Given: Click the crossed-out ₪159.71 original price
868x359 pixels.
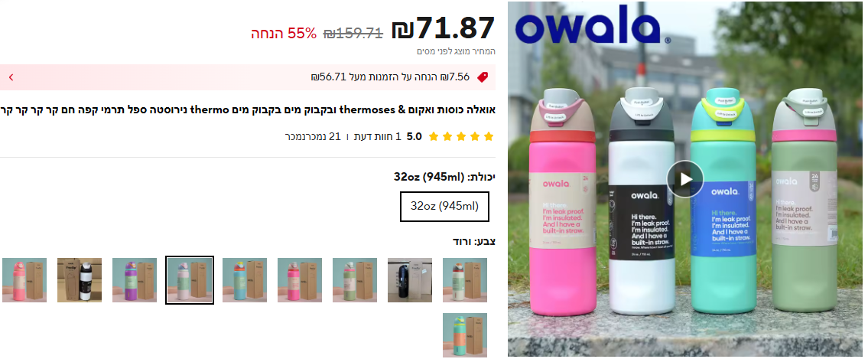Looking at the screenshot, I should click(353, 33).
